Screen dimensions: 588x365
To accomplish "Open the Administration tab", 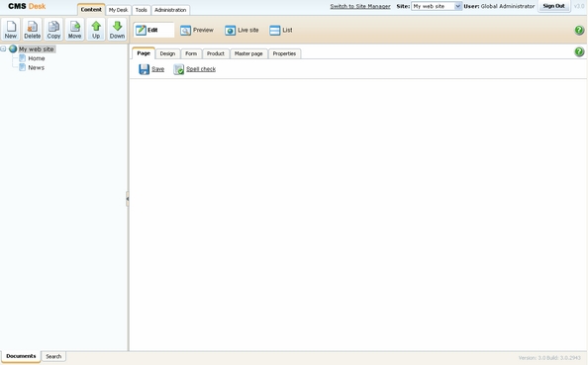I will pyautogui.click(x=170, y=10).
